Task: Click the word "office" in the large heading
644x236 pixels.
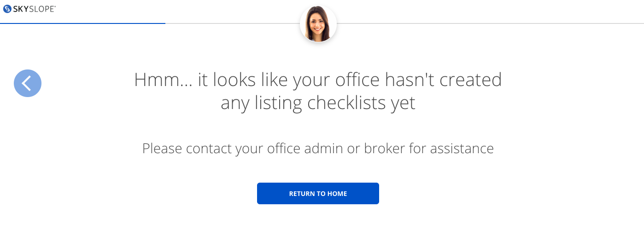Action: click(x=352, y=80)
